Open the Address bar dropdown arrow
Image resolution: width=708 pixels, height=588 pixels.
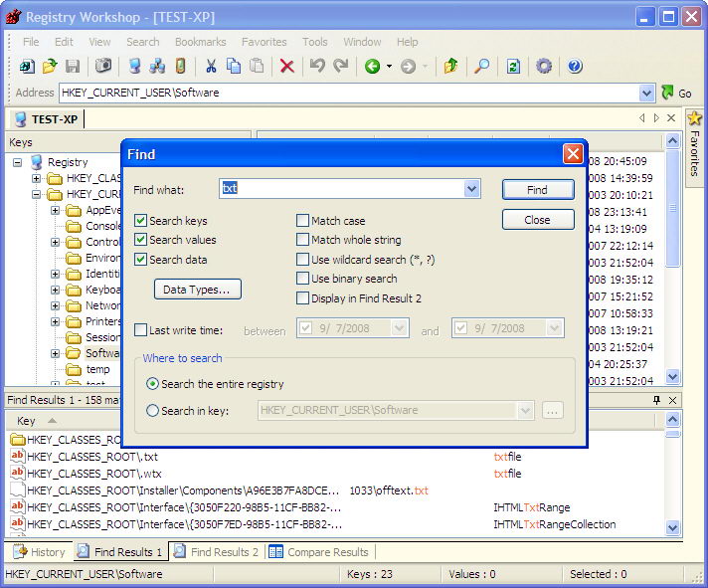[647, 93]
